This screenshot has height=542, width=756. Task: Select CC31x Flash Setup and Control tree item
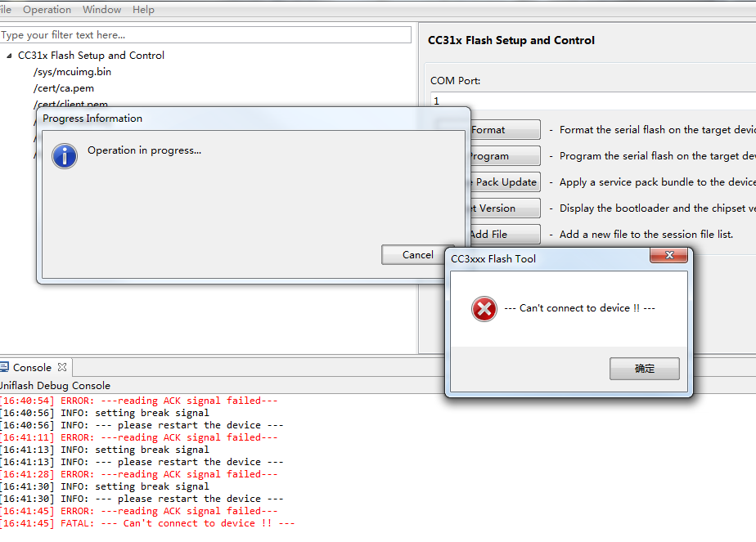tap(91, 56)
